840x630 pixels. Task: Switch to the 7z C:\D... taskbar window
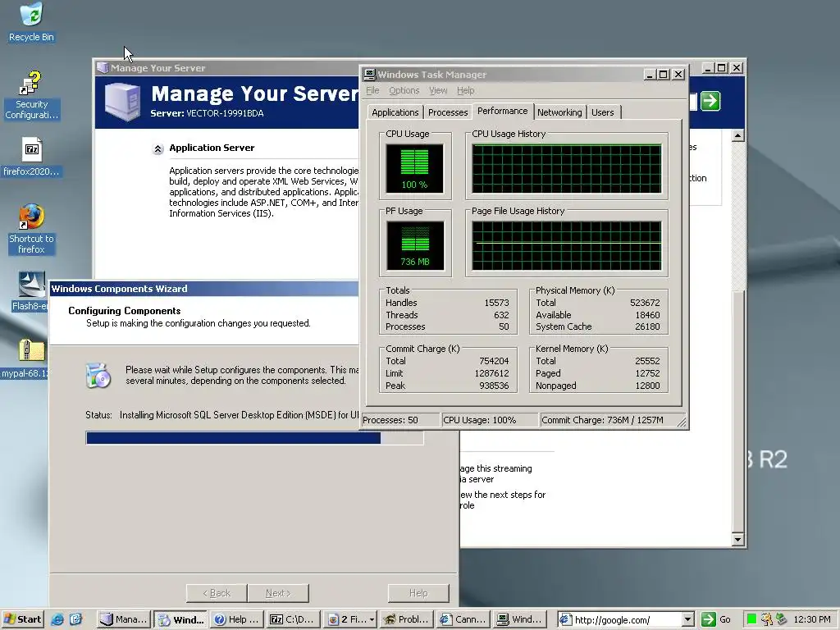[294, 619]
